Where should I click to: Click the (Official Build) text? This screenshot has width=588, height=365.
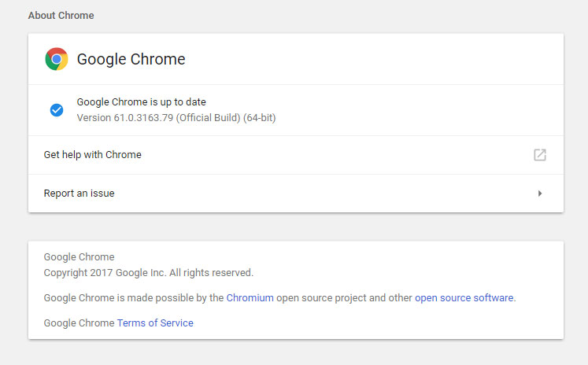[x=205, y=118]
